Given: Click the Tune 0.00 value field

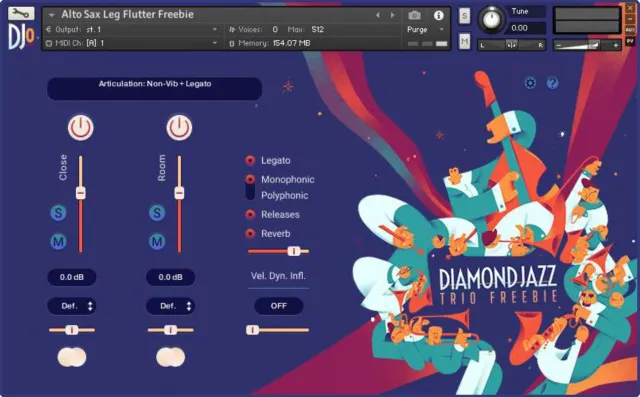Looking at the screenshot, I should pyautogui.click(x=526, y=28).
